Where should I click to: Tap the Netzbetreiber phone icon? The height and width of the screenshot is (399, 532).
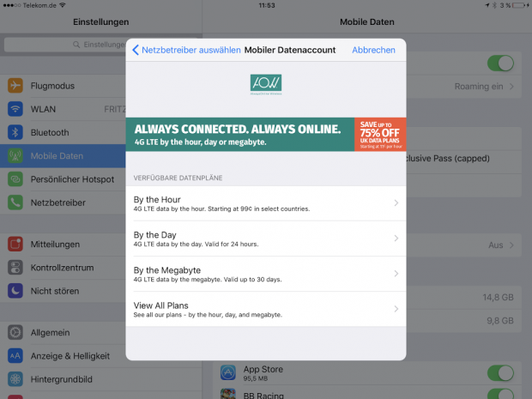(15, 203)
